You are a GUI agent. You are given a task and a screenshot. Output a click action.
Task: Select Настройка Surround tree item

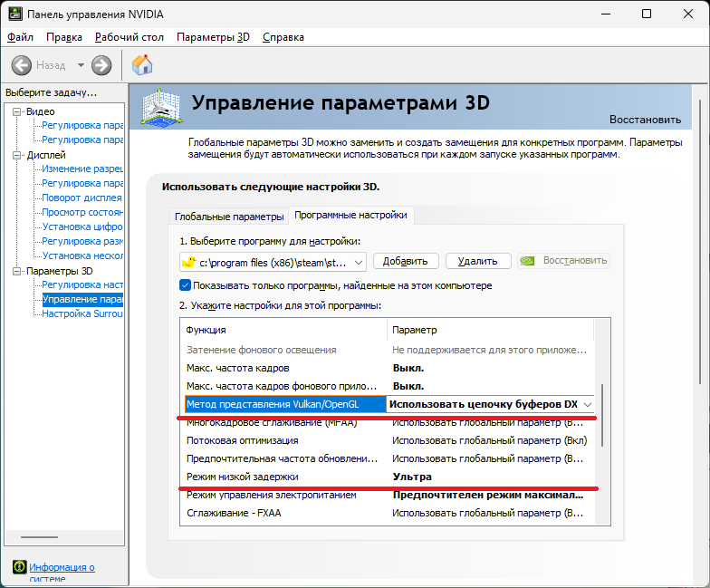tap(82, 313)
